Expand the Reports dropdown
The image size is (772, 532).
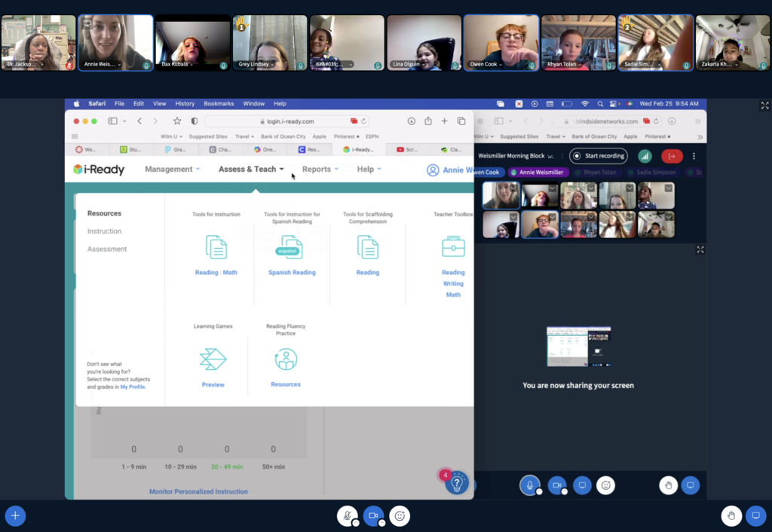coord(318,169)
